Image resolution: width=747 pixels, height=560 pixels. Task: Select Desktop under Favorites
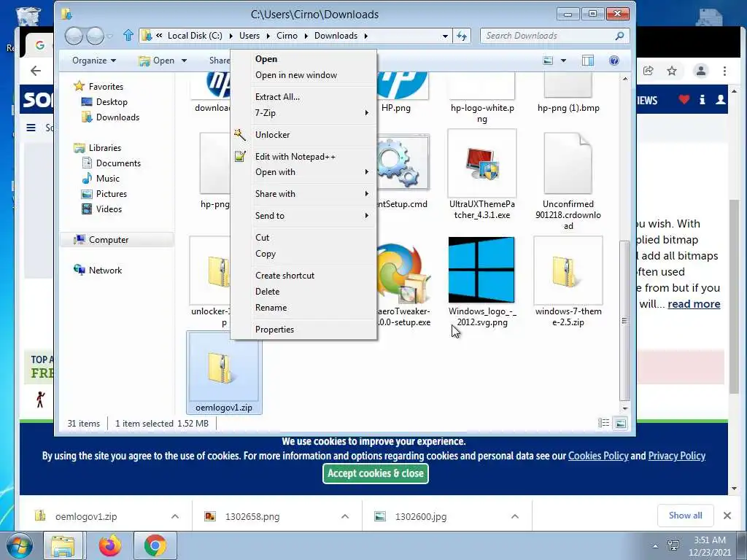coord(112,102)
